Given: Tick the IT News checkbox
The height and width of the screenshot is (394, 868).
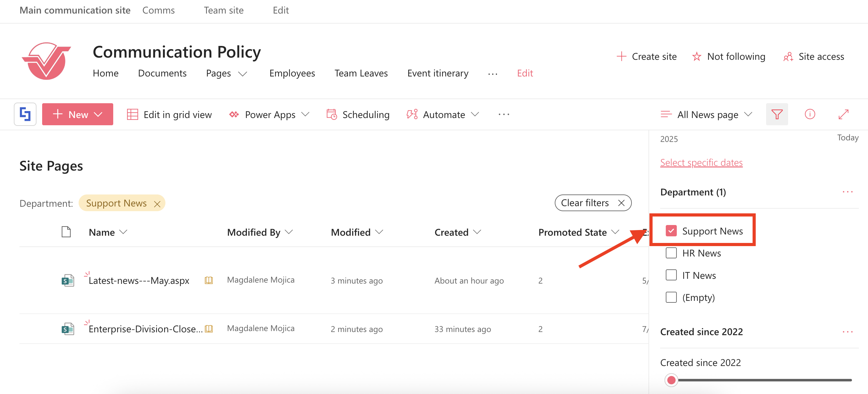Looking at the screenshot, I should pyautogui.click(x=671, y=275).
